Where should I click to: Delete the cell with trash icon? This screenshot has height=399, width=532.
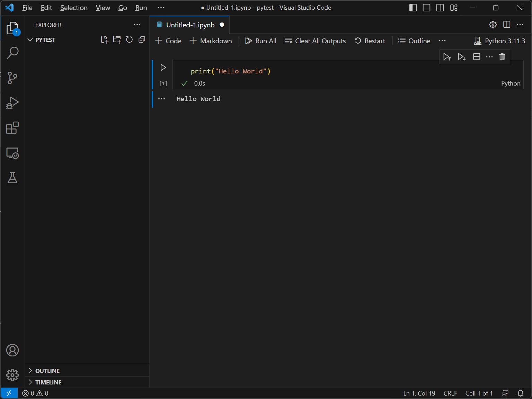(x=502, y=57)
